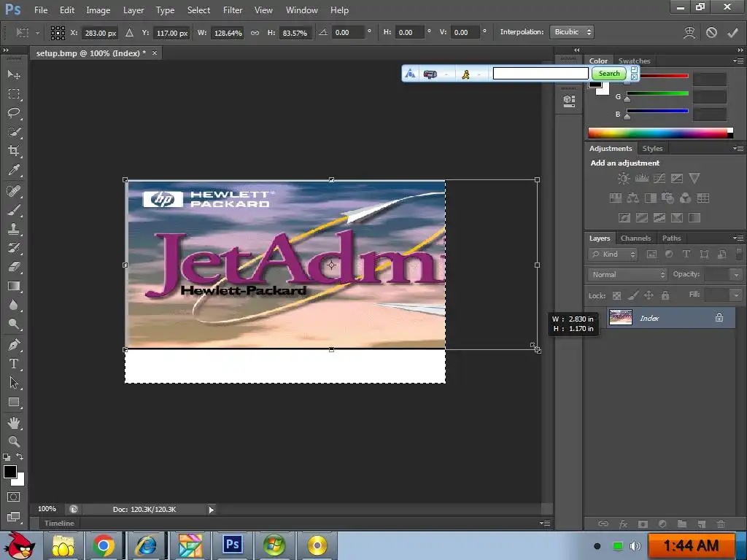This screenshot has width=747, height=560.
Task: Open the Interpolation Bicubic dropdown
Action: [x=572, y=32]
